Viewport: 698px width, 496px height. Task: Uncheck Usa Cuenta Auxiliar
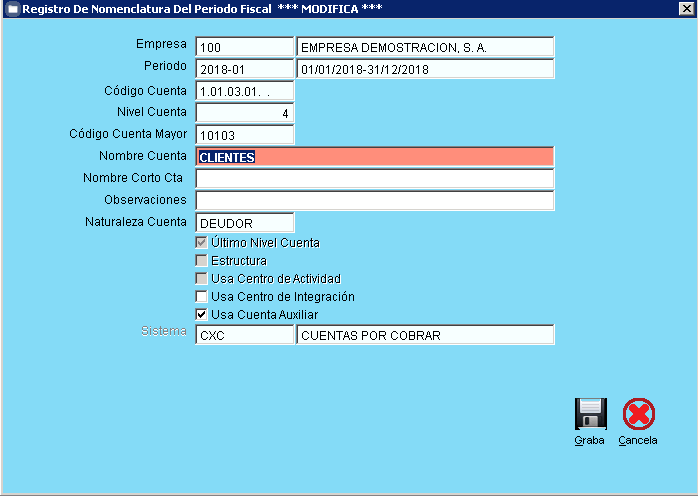point(202,315)
